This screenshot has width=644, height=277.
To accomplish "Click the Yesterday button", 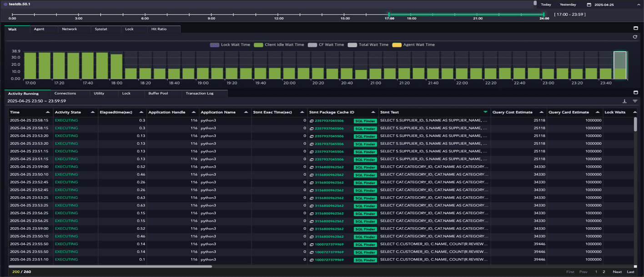I will (568, 5).
